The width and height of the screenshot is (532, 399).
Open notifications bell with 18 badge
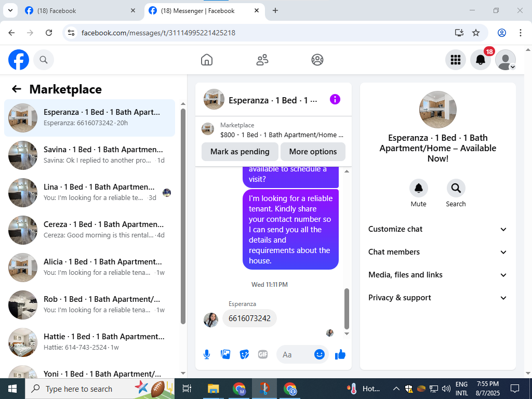pyautogui.click(x=481, y=60)
